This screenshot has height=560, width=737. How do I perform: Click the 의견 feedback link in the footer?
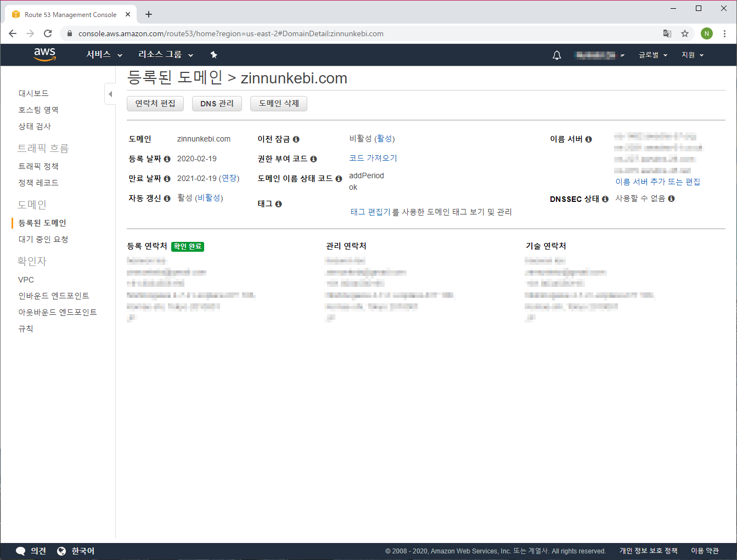[38, 551]
